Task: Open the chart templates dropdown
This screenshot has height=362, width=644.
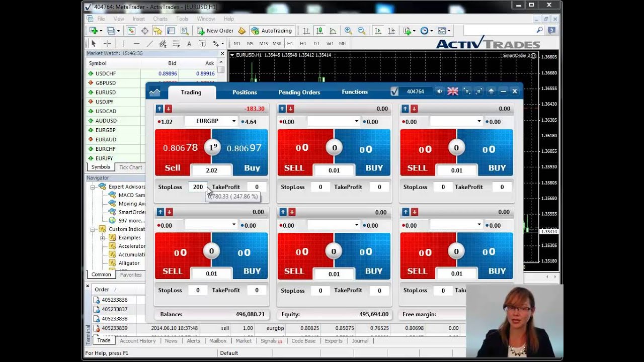Action: [448, 31]
